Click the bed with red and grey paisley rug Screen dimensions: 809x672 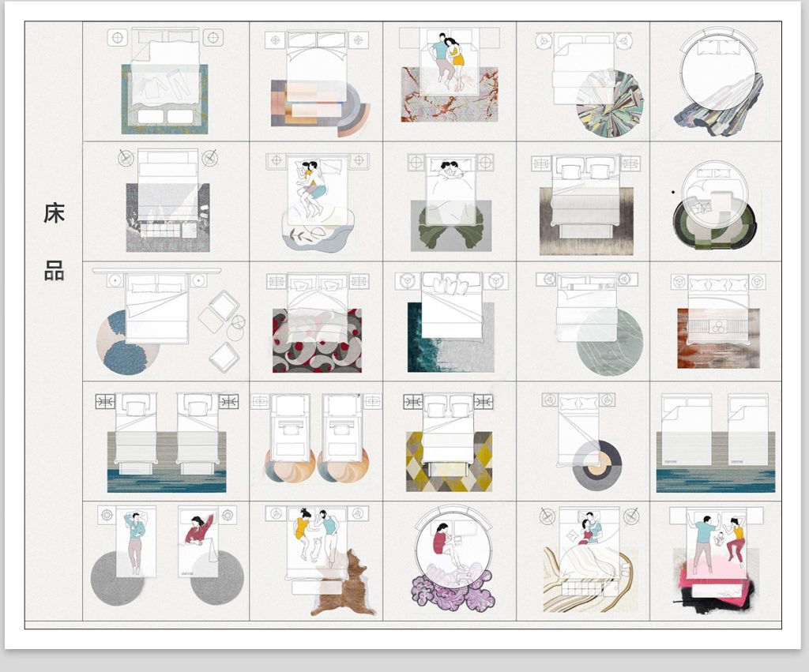click(316, 322)
